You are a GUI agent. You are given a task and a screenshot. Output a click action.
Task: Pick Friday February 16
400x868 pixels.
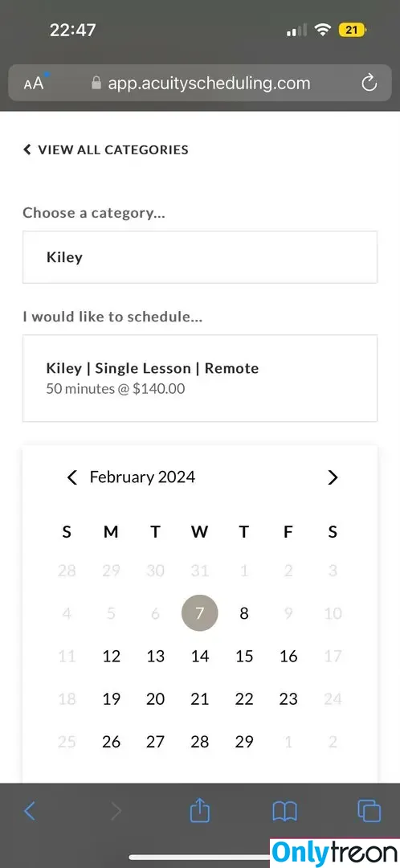click(x=288, y=656)
